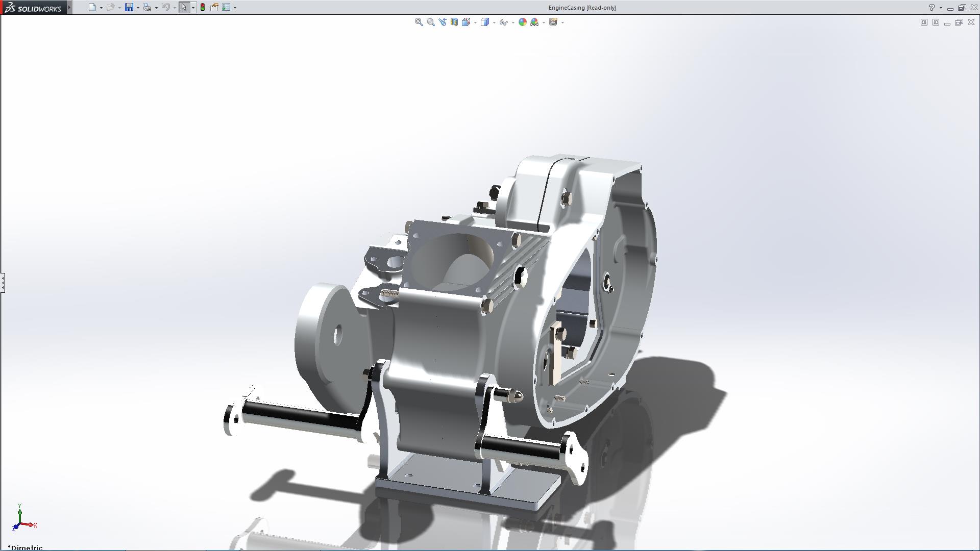
Task: Click the Display Style cube icon
Action: tap(485, 22)
